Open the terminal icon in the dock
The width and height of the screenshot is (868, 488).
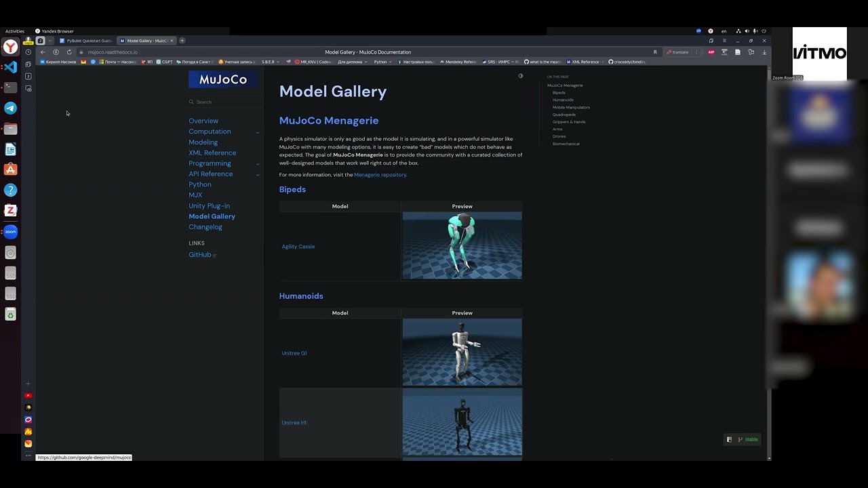pos(10,87)
